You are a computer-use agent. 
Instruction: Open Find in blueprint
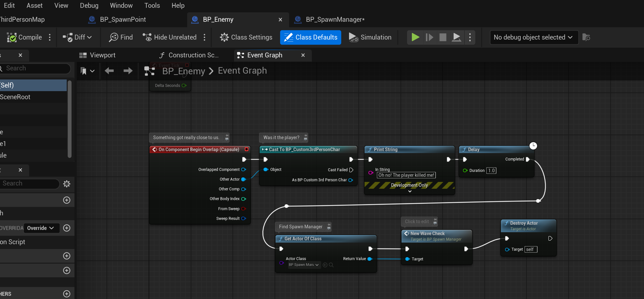click(x=121, y=37)
